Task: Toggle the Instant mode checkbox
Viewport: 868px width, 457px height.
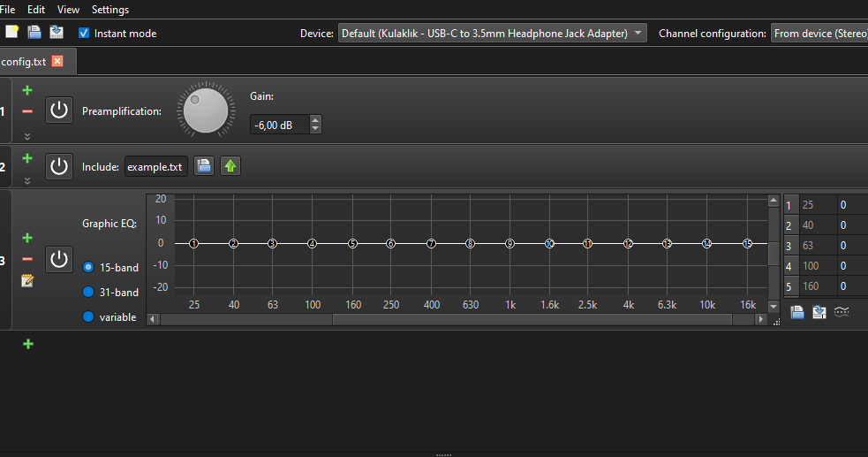Action: [84, 34]
